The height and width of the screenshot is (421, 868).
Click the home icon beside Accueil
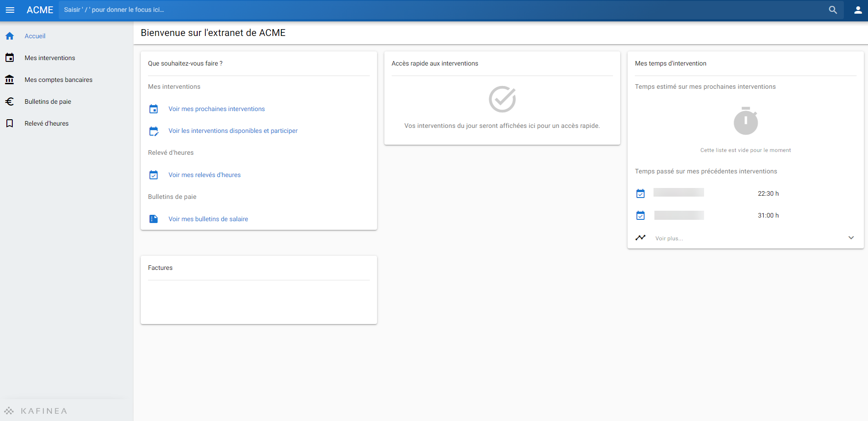pyautogui.click(x=10, y=36)
